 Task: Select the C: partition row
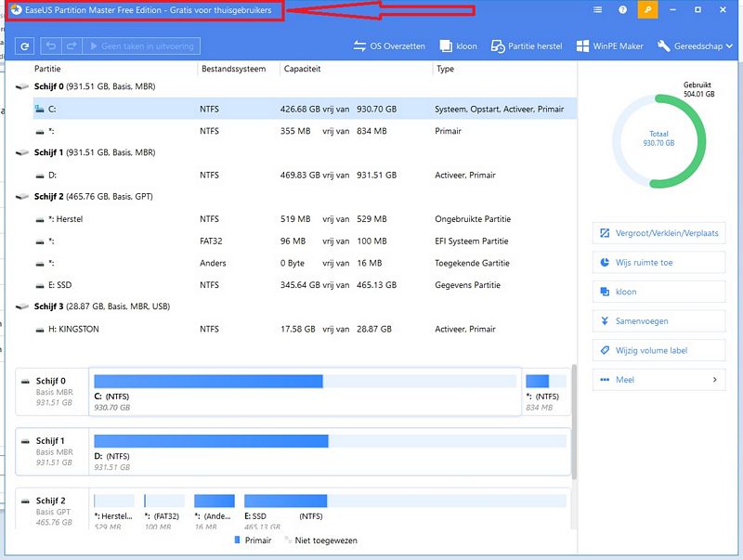pos(306,109)
